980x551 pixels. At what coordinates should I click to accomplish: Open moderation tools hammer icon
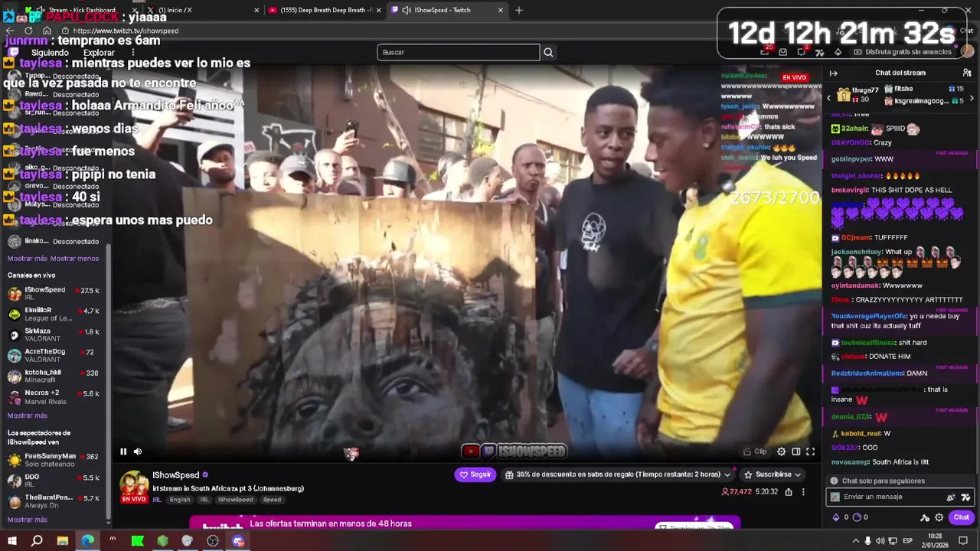coord(925,517)
